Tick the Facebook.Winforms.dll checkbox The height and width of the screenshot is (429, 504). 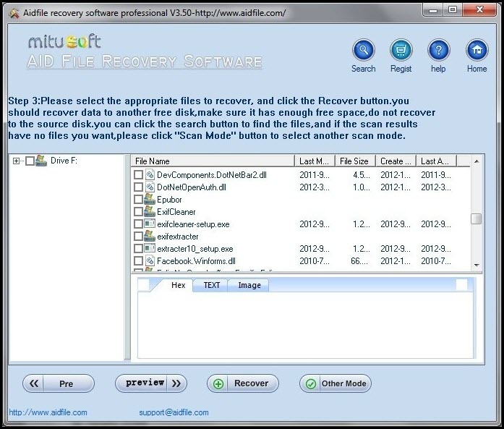tap(138, 261)
